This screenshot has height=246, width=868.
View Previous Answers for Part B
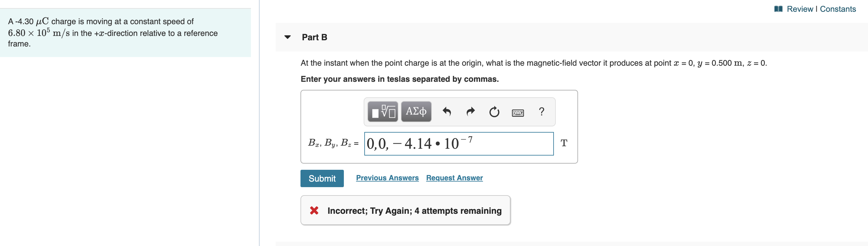pos(387,178)
